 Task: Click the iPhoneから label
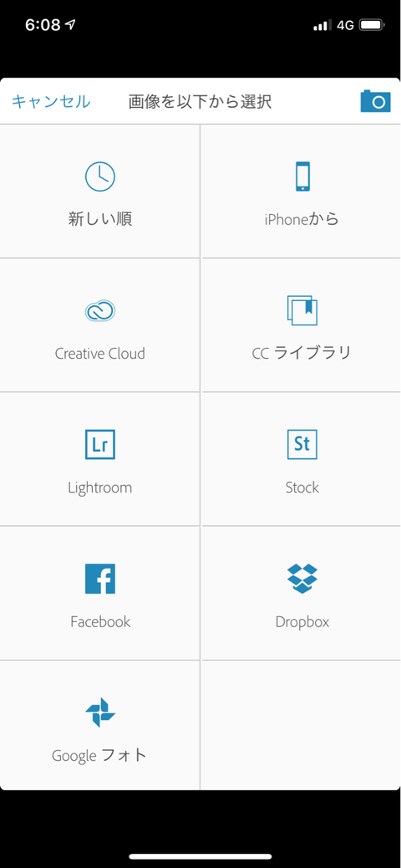(302, 219)
